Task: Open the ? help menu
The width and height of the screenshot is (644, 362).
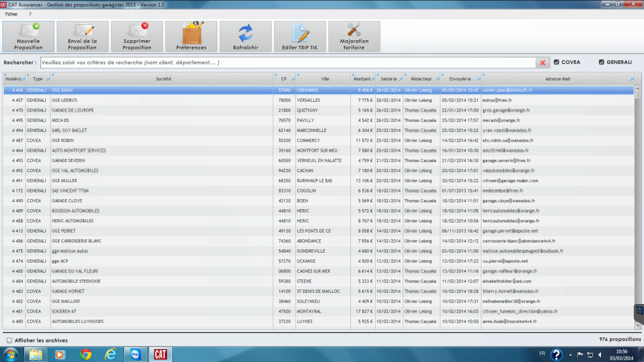Action: pos(30,14)
